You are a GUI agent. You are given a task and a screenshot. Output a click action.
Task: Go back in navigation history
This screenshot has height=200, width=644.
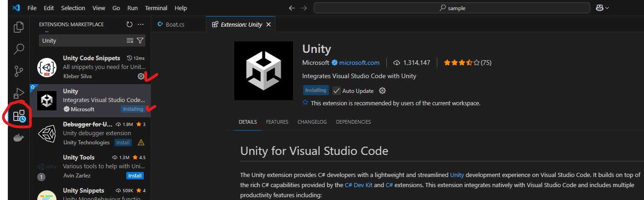pyautogui.click(x=292, y=8)
